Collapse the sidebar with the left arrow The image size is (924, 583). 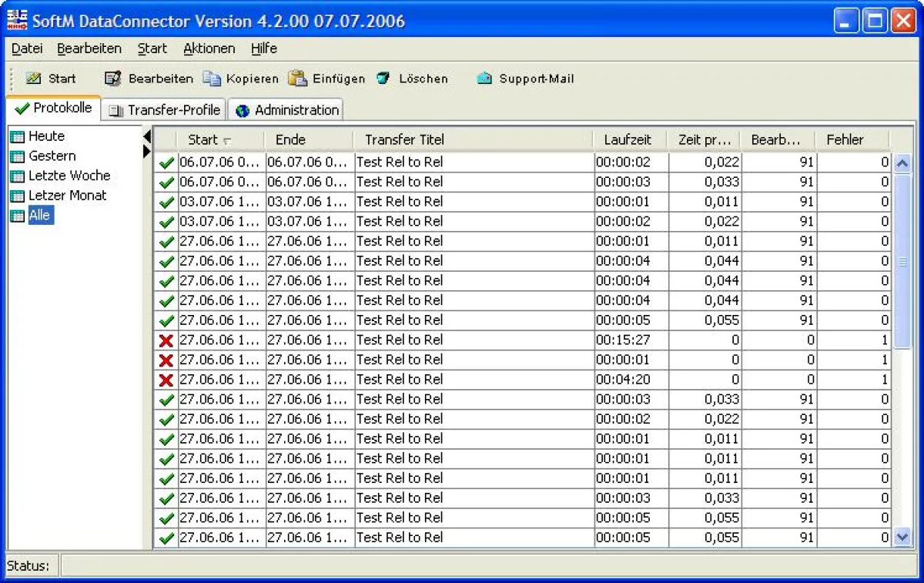click(147, 136)
